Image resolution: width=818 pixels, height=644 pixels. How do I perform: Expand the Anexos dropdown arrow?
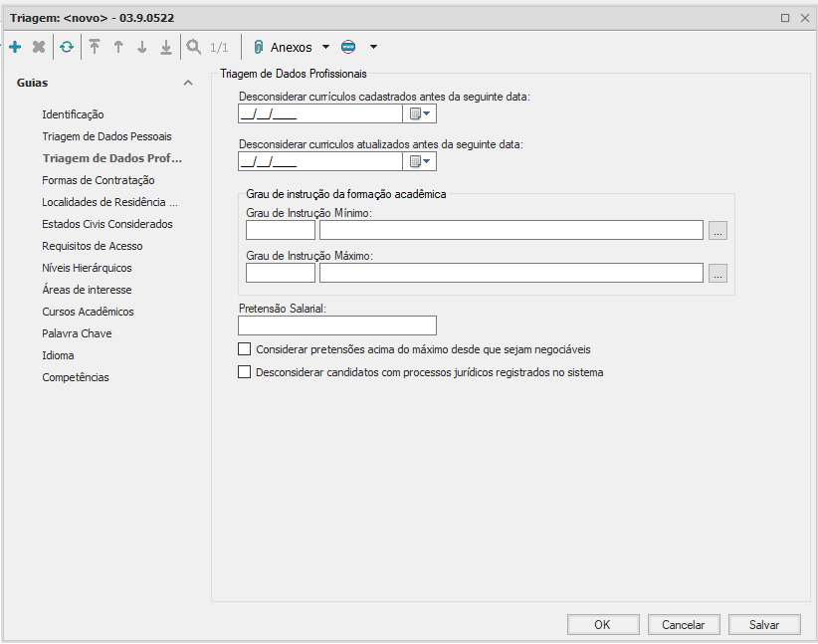(325, 47)
